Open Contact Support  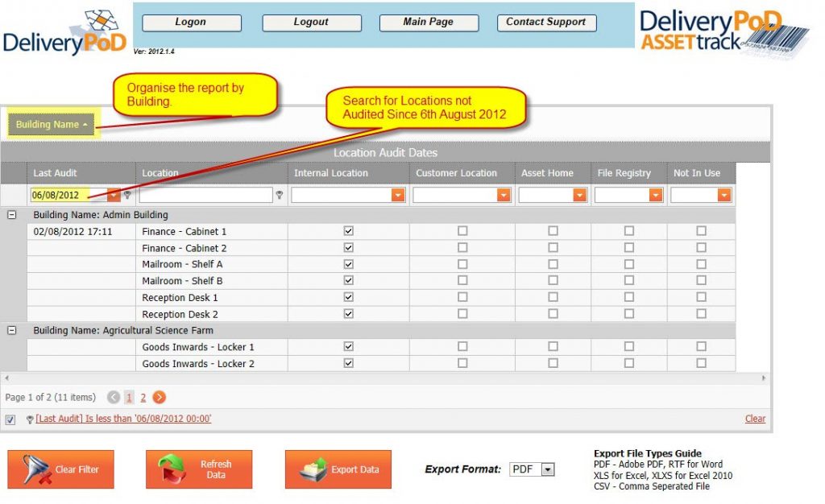tap(546, 22)
